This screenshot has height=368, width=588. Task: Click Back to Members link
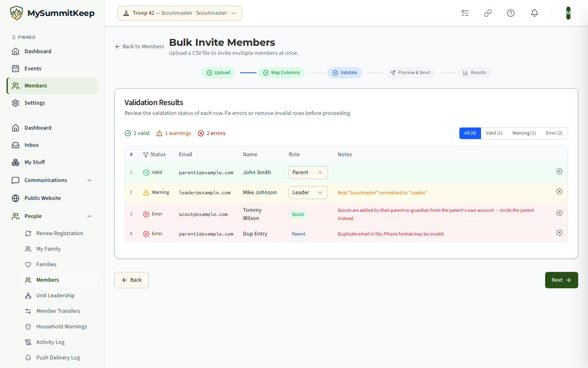point(140,47)
